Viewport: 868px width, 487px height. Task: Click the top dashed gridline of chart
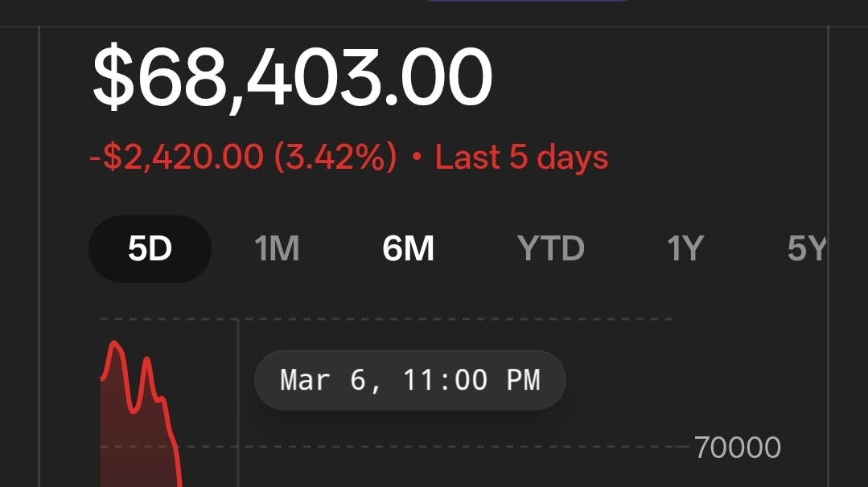pyautogui.click(x=386, y=319)
